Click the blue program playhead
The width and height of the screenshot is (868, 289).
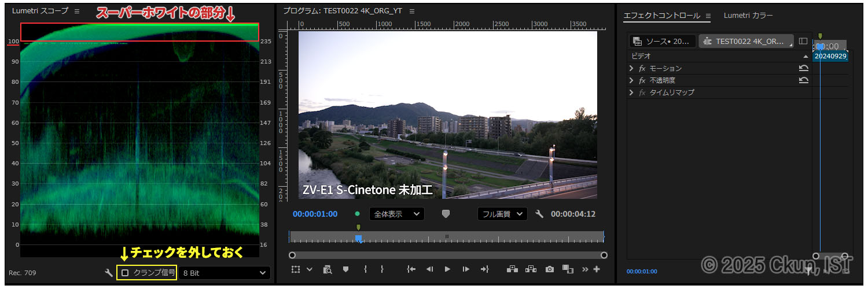click(359, 238)
